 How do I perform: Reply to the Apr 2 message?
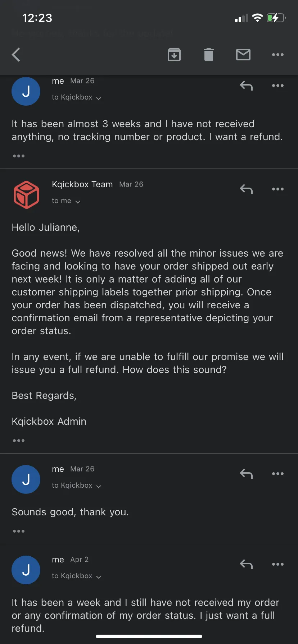[247, 564]
